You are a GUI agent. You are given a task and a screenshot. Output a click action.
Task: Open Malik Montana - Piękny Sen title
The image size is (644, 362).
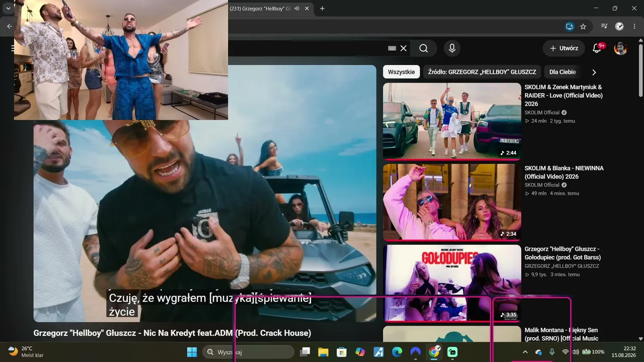[x=561, y=334]
